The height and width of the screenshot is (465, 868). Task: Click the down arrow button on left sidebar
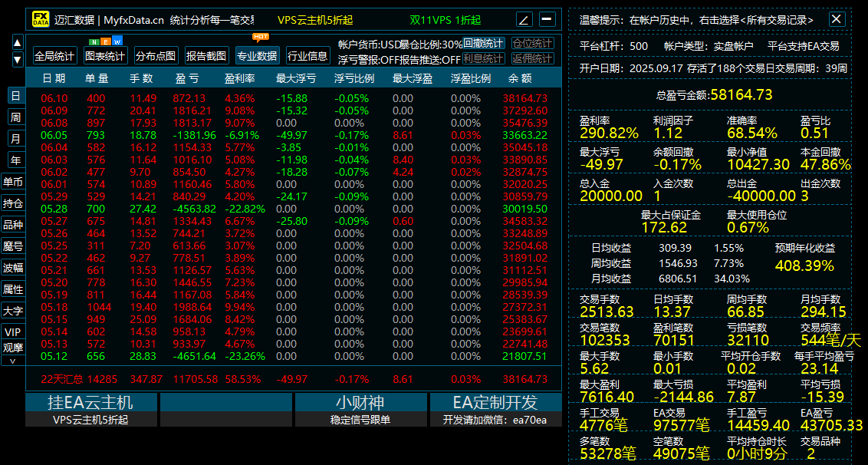[x=18, y=59]
